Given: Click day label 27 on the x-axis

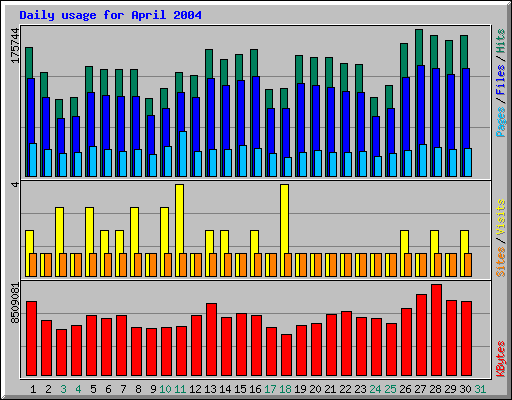Looking at the screenshot, I should (420, 389).
